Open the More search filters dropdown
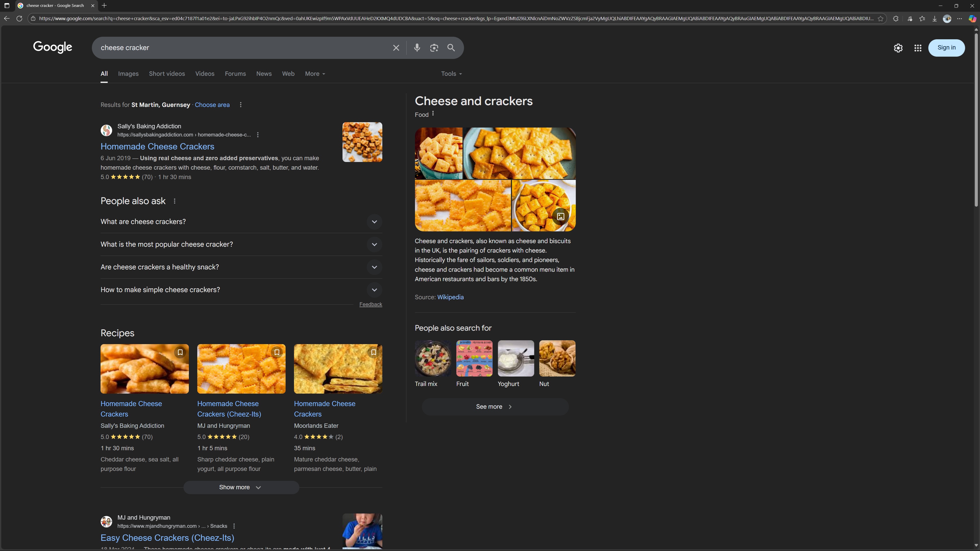This screenshot has height=551, width=980. pyautogui.click(x=315, y=74)
